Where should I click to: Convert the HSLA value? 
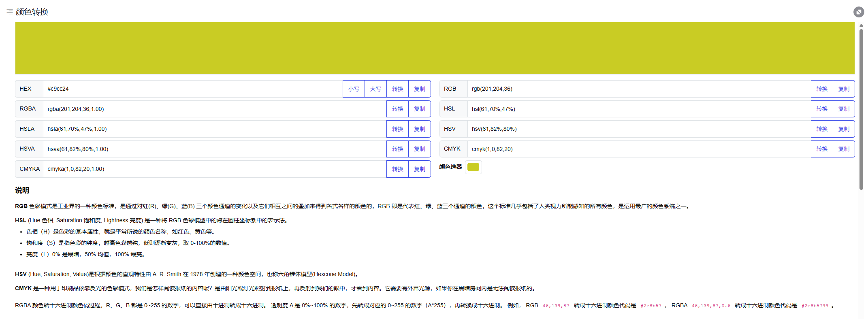point(397,129)
